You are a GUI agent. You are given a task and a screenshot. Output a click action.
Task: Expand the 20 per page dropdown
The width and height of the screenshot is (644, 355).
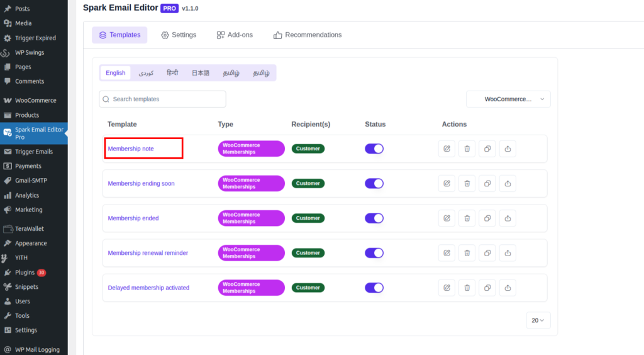[x=538, y=320]
